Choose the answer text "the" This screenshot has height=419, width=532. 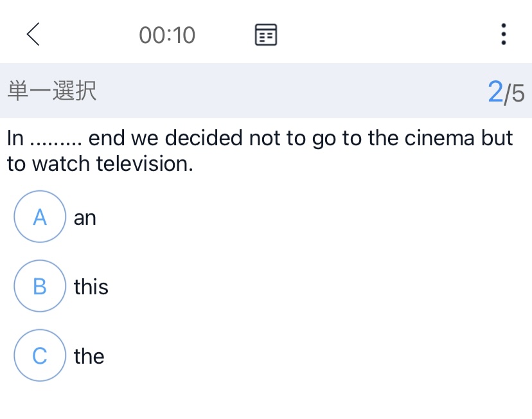(89, 356)
